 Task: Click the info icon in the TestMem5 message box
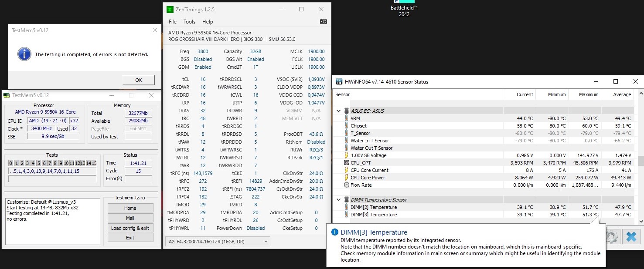pyautogui.click(x=24, y=54)
